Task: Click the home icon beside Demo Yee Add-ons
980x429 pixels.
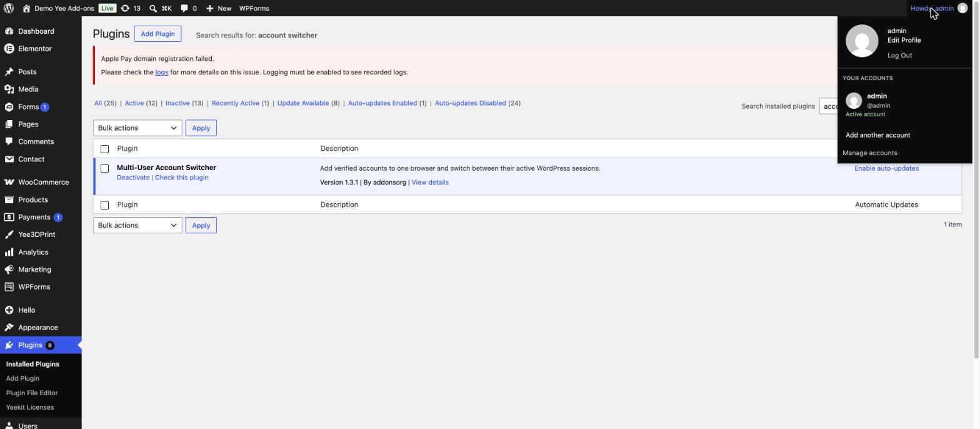Action: pos(26,8)
